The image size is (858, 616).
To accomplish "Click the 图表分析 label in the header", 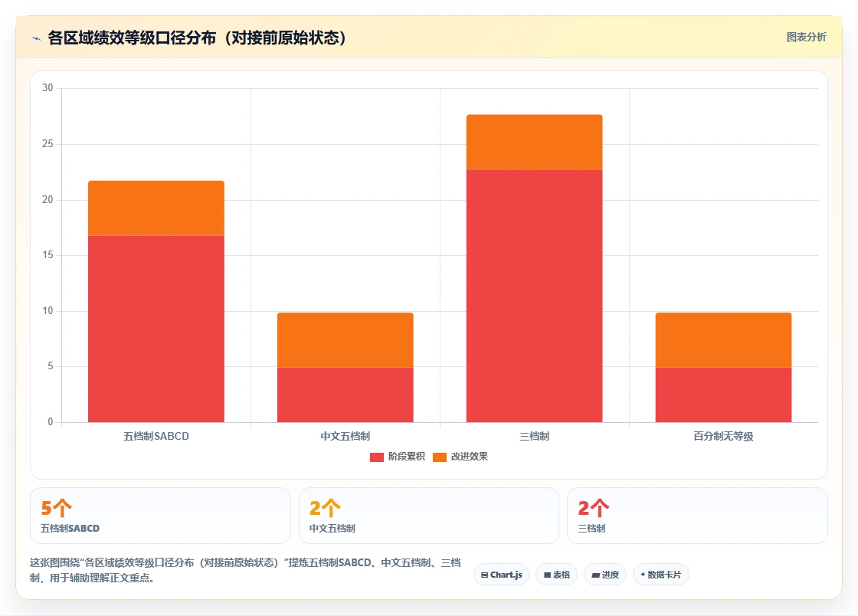I will coord(806,38).
